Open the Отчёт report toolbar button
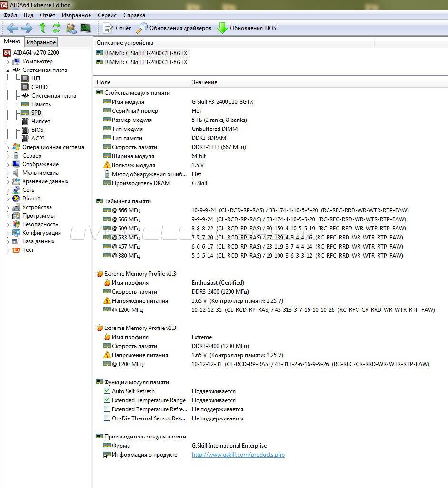This screenshot has height=488, width=448. click(x=117, y=28)
